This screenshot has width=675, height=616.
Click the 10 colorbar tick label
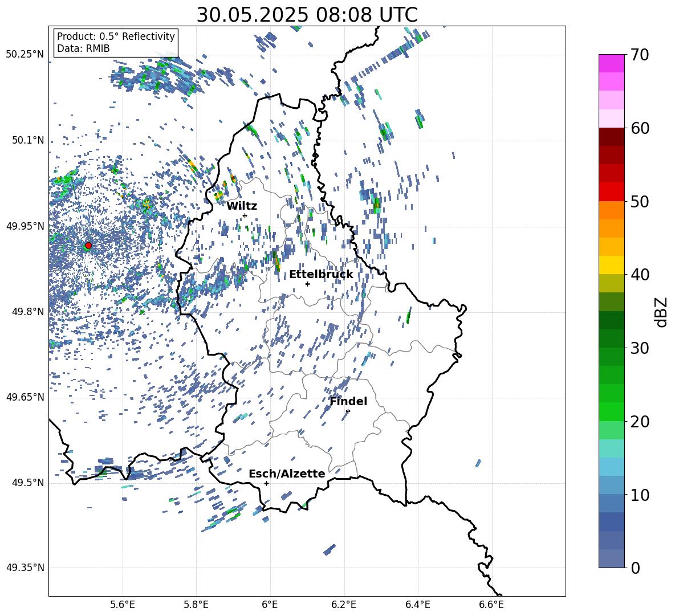tap(640, 495)
